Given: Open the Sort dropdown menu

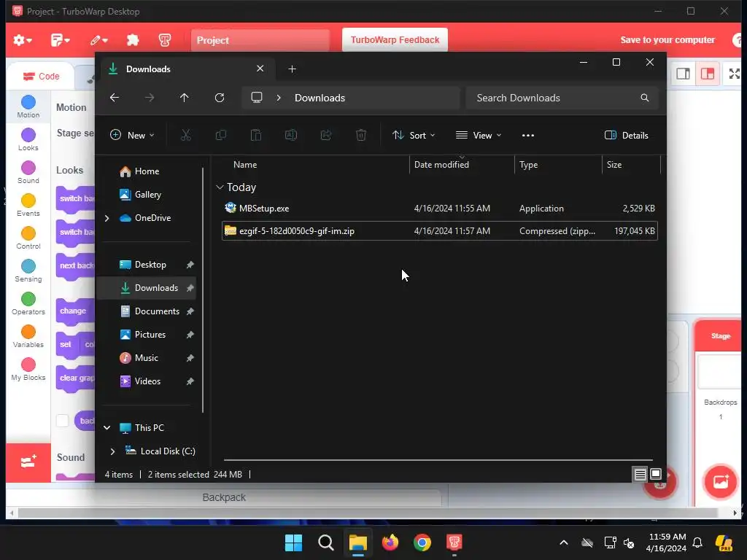Looking at the screenshot, I should (414, 135).
